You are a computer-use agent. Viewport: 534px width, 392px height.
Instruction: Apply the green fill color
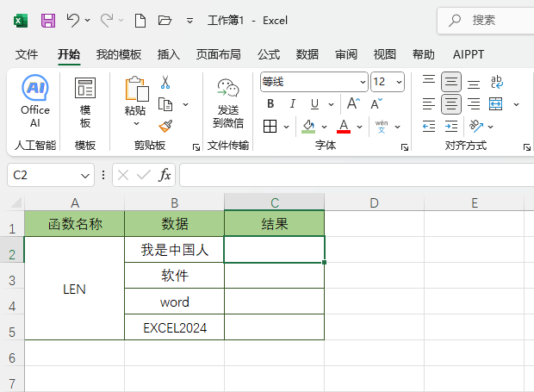[x=308, y=127]
